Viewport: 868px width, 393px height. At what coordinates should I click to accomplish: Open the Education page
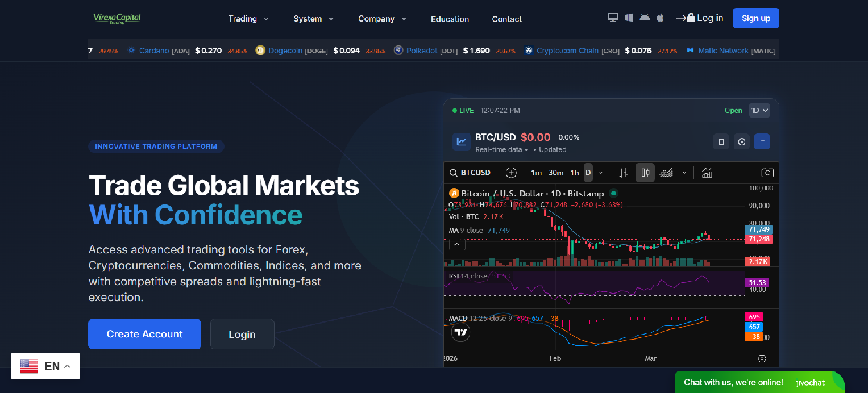point(450,19)
